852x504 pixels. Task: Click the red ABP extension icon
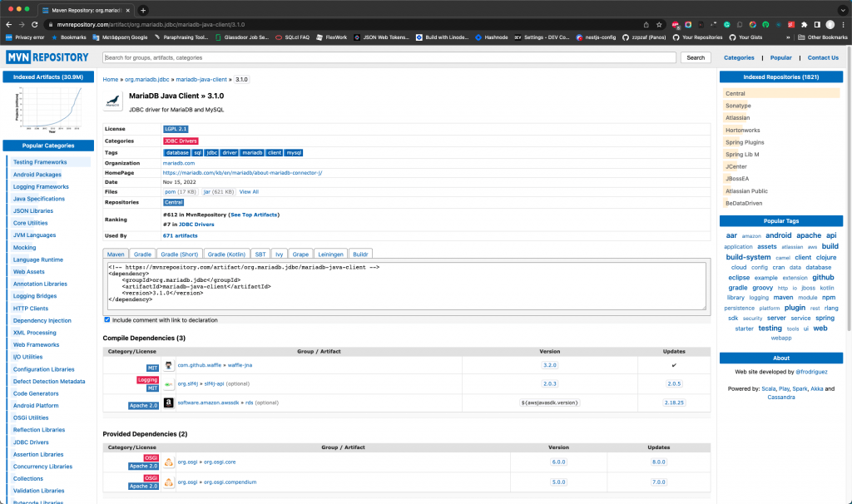[x=675, y=24]
